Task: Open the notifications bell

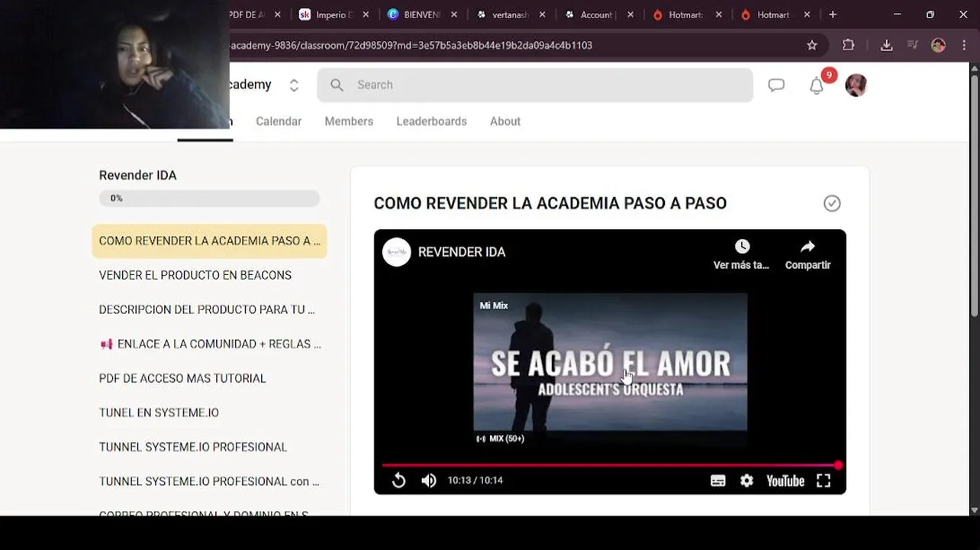Action: pos(817,86)
